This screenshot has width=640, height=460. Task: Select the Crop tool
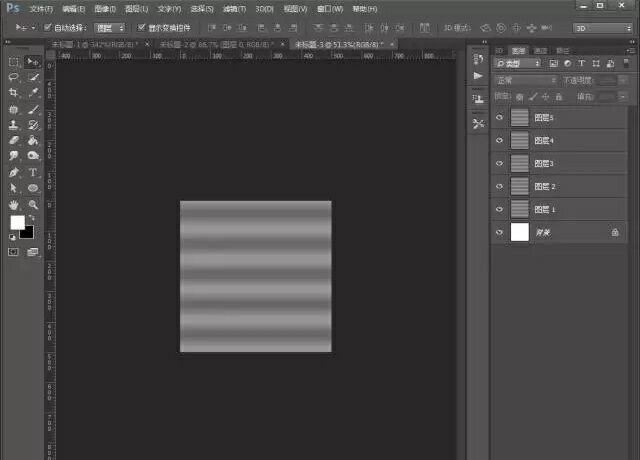[14, 93]
